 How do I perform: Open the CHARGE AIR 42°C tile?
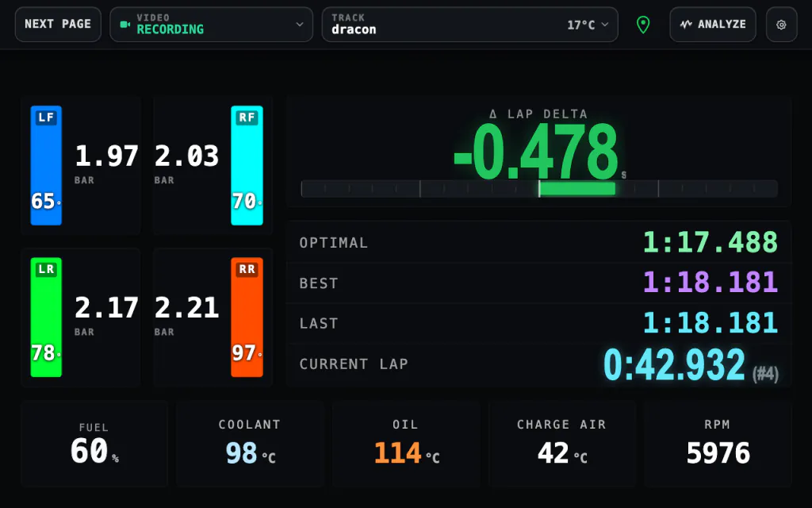[x=562, y=444]
